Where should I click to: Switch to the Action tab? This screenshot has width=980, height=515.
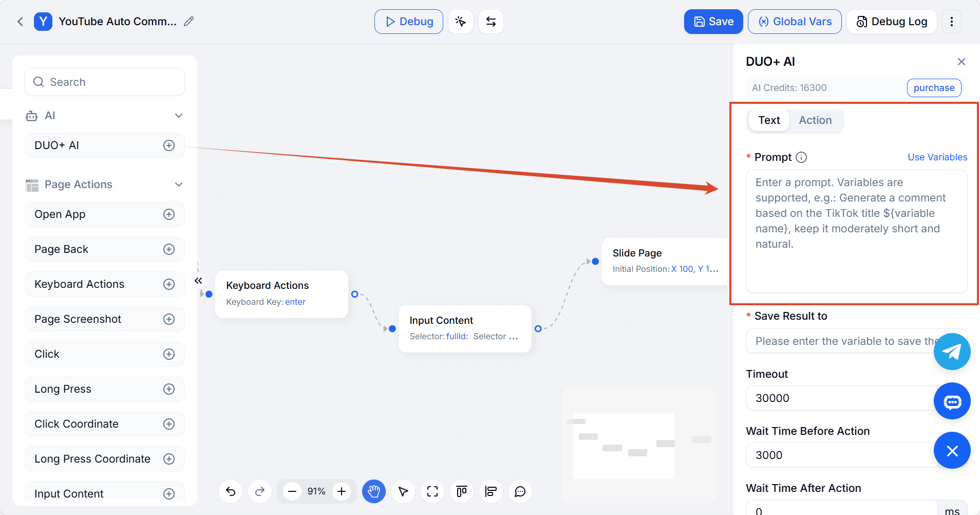[x=815, y=120]
